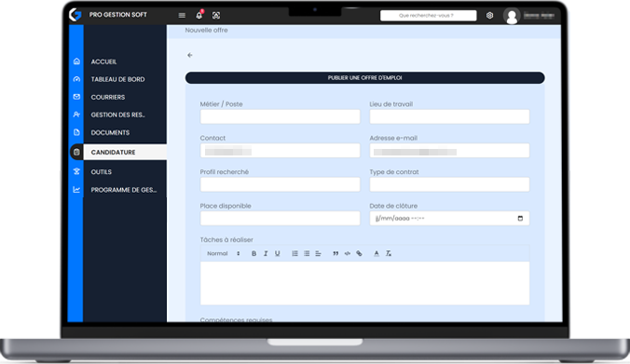
Task: Click the Nouvelle offre breadcrumb text
Action: pos(206,30)
